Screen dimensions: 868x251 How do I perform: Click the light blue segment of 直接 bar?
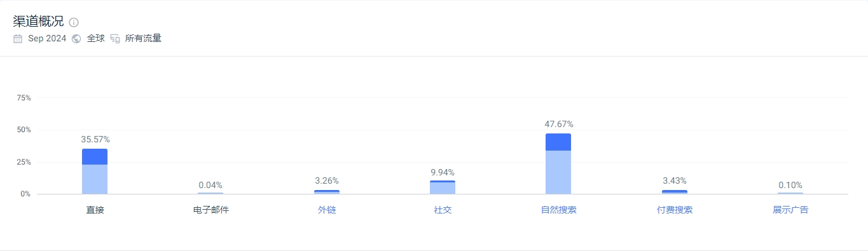point(95,179)
